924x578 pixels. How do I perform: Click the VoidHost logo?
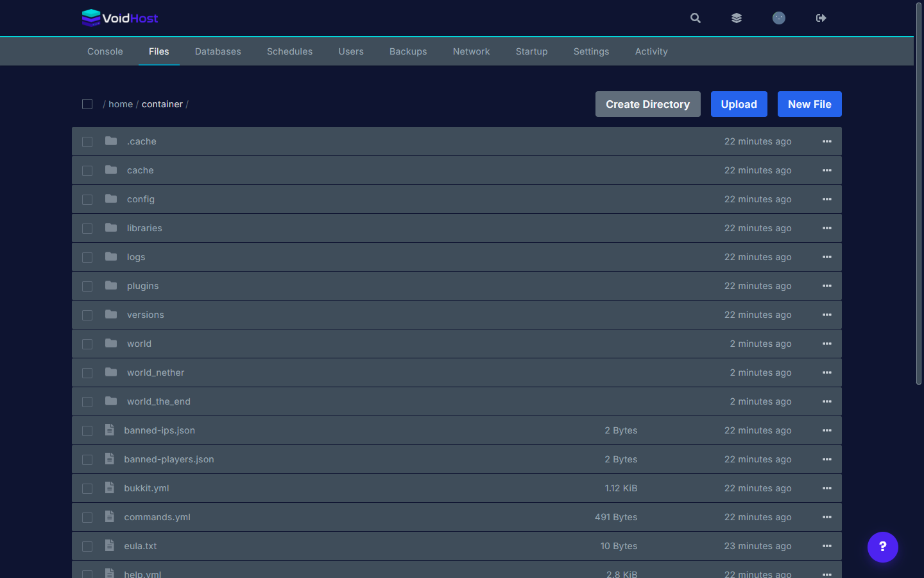tap(120, 18)
